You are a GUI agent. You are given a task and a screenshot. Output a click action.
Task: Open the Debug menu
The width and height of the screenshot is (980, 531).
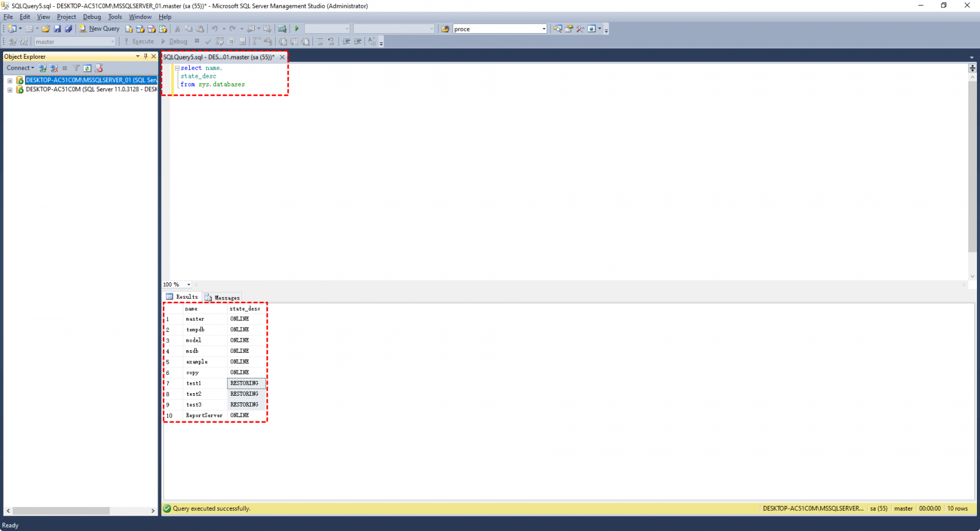(92, 17)
